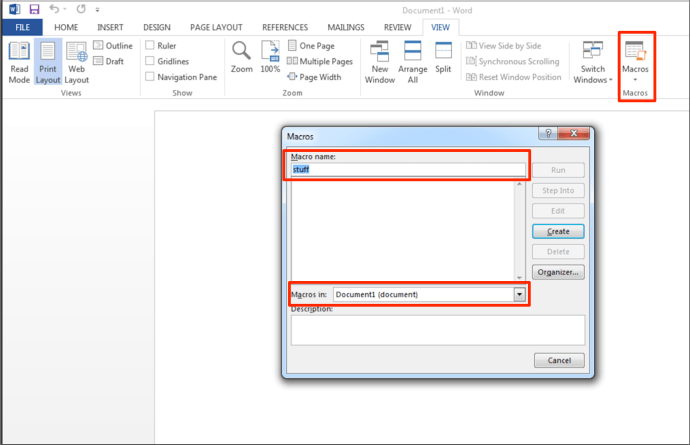The width and height of the screenshot is (690, 445).
Task: Check the Navigation Pane box
Action: pos(150,77)
